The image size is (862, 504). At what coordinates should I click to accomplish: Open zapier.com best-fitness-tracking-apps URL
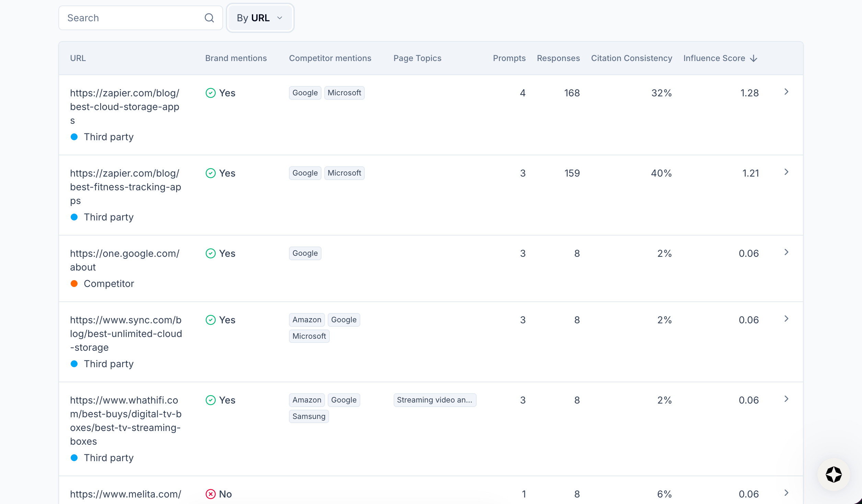coord(126,187)
